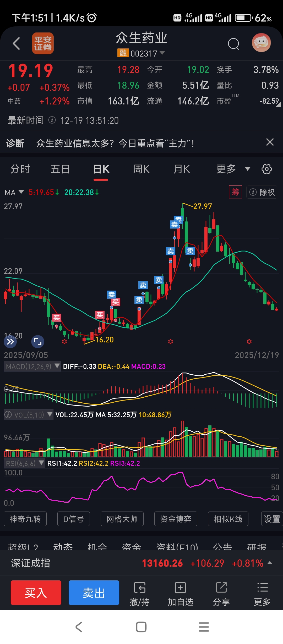Tap the 诊断 diagnosis banner text
Image resolution: width=283 pixels, height=644 pixels.
coord(15,143)
